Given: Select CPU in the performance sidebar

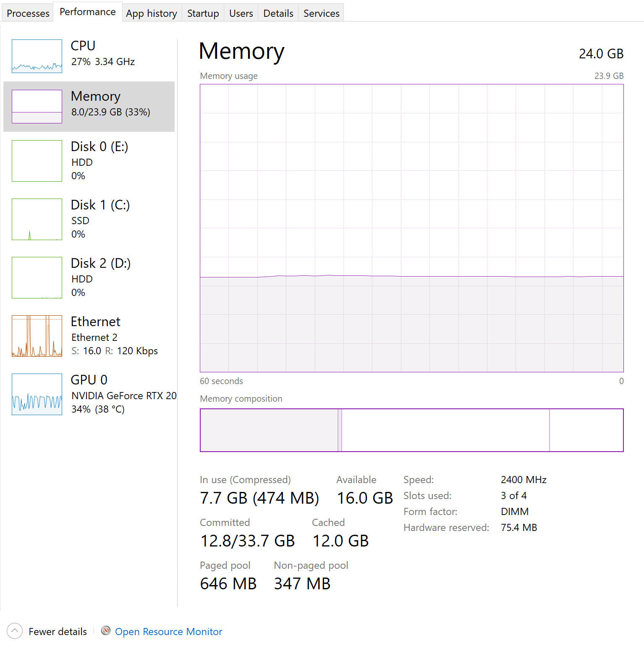Looking at the screenshot, I should (x=89, y=56).
